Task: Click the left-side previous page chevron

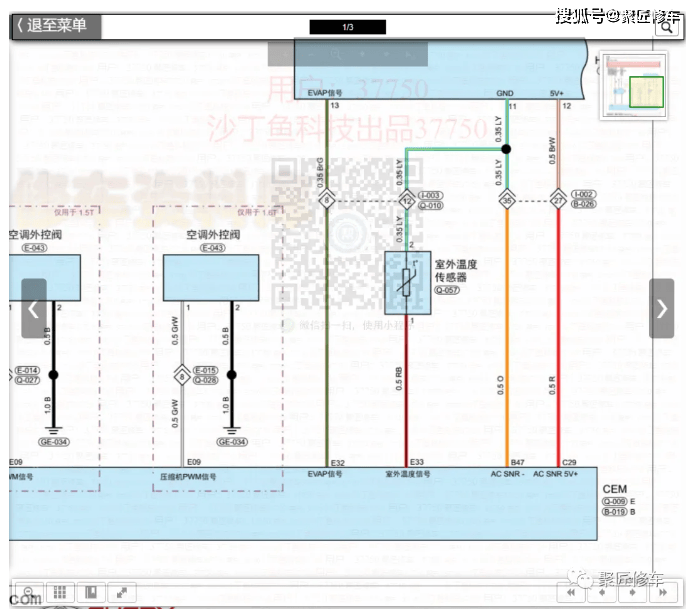Action: (x=34, y=309)
